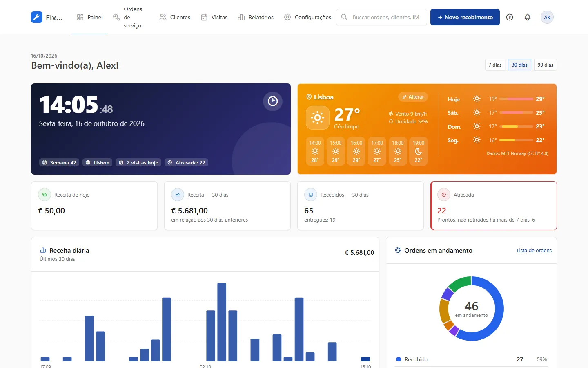Image resolution: width=588 pixels, height=368 pixels.
Task: Click the Atrasada clock icon
Action: pyautogui.click(x=444, y=195)
